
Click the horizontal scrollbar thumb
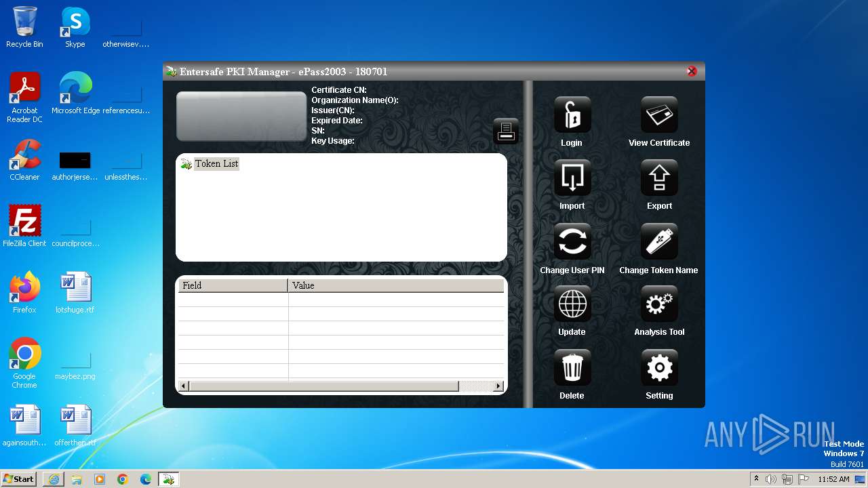[x=323, y=386]
